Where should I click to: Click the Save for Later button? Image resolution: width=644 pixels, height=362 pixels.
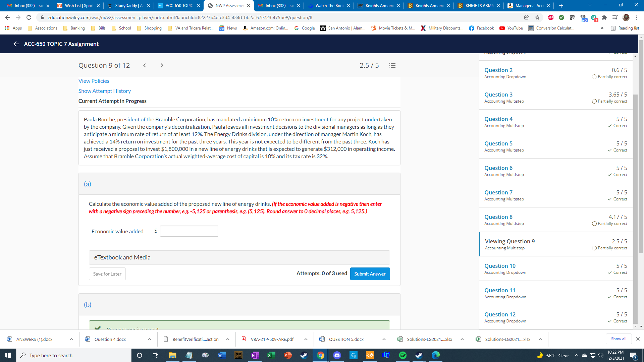107,274
